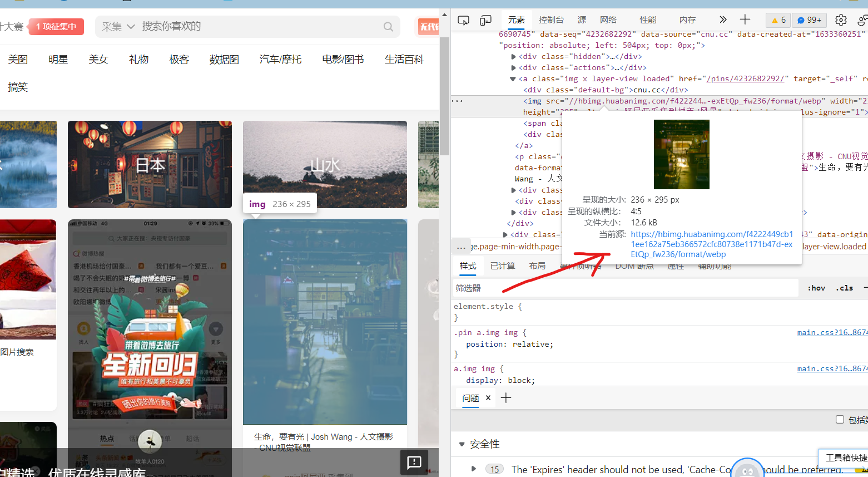
Task: Open pin title 生命，要有光 Josh Wang
Action: [x=324, y=442]
